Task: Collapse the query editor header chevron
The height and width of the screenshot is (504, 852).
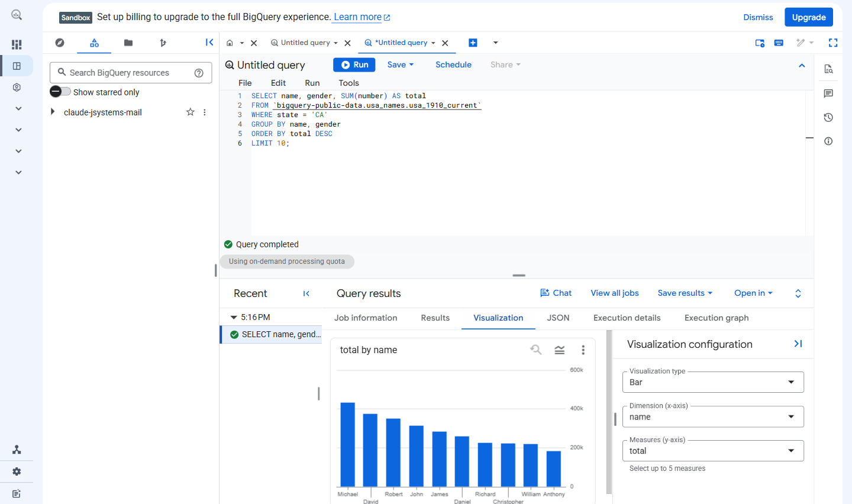Action: [x=802, y=65]
